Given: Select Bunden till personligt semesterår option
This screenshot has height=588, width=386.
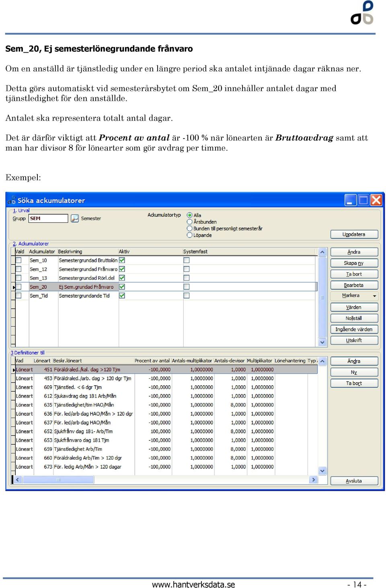Looking at the screenshot, I should pos(190,229).
